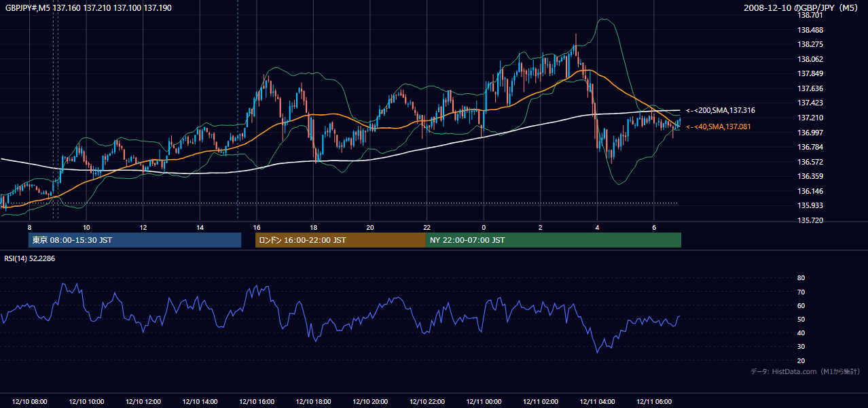Click the 135.720 price axis label
Viewport: 868px width, 408px height.
(811, 220)
